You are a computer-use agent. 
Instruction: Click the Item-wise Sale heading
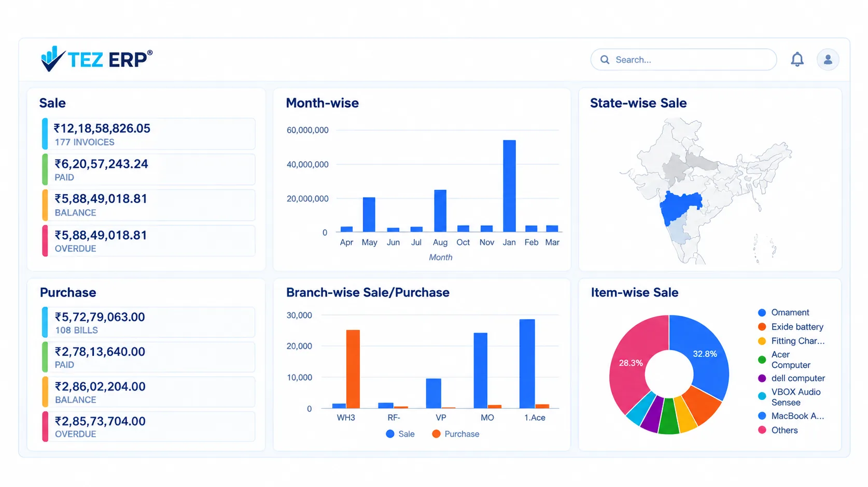635,293
